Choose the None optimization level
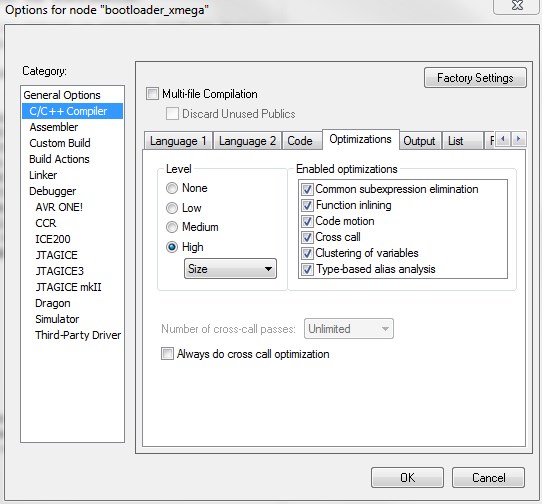This screenshot has height=504, width=542. click(172, 188)
